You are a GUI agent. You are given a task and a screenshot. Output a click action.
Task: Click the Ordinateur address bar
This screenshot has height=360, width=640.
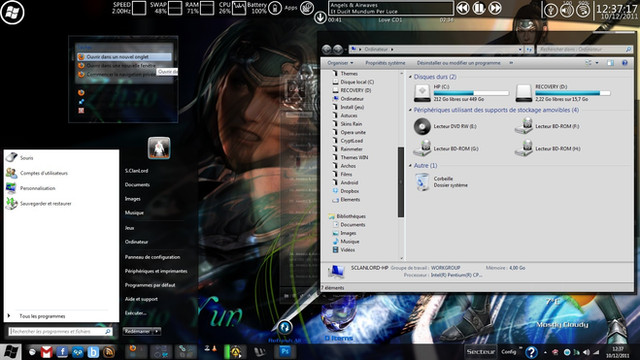pyautogui.click(x=436, y=49)
